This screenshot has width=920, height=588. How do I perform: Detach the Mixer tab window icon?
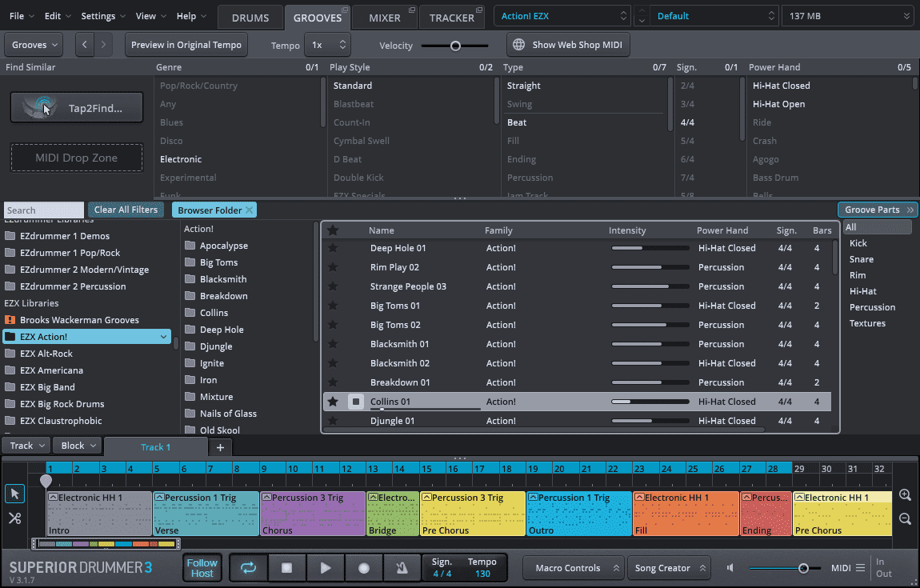tap(412, 10)
